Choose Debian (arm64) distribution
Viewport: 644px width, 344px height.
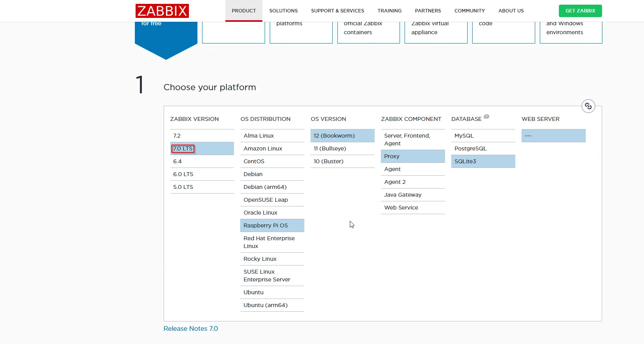(x=272, y=187)
